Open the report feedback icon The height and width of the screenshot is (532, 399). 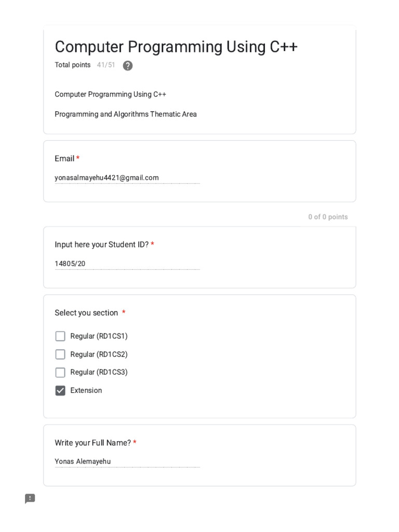click(x=30, y=499)
